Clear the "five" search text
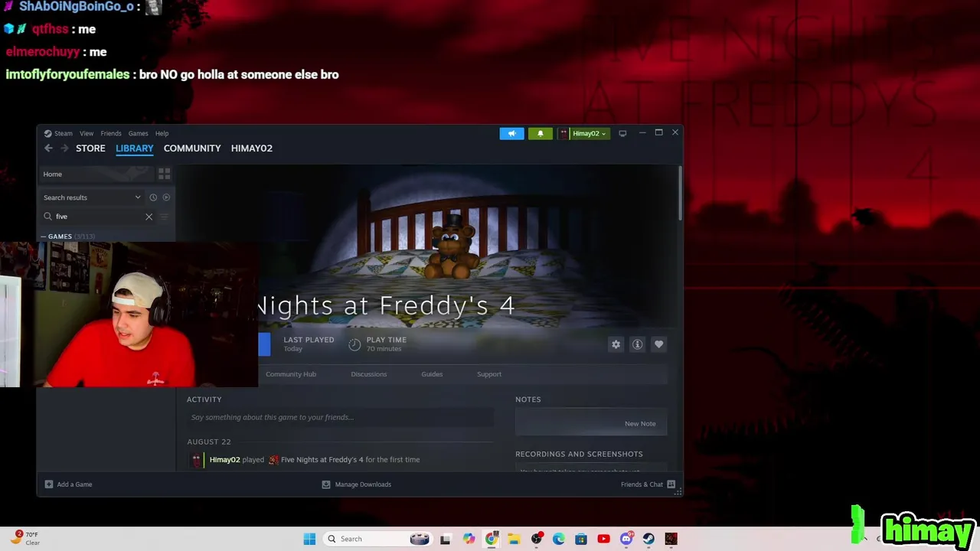The image size is (980, 551). 149,217
